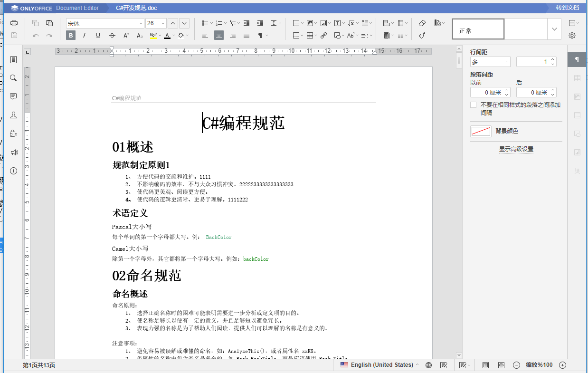Apply underline formatting
The image size is (588, 373).
click(98, 35)
